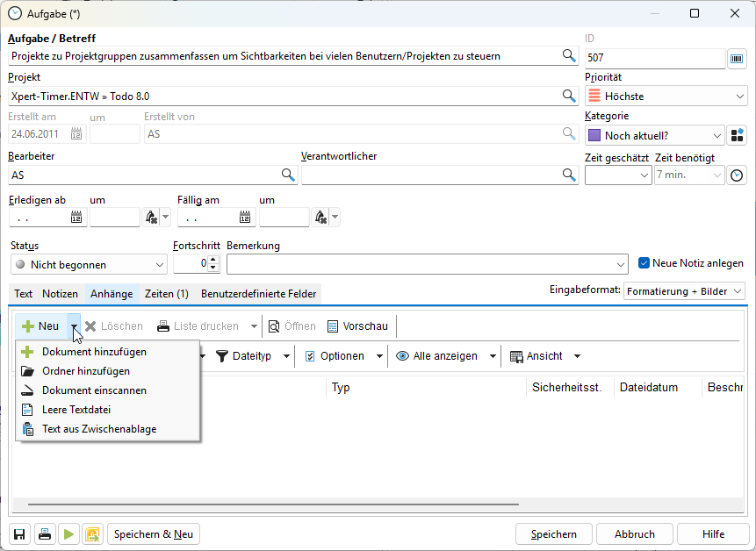This screenshot has width=756, height=551.
Task: Click the barcode icon next to ID field
Action: click(737, 58)
